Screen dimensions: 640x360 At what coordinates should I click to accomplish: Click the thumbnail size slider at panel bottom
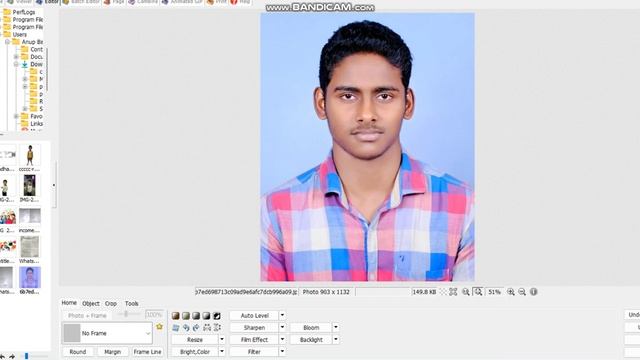coord(26,356)
